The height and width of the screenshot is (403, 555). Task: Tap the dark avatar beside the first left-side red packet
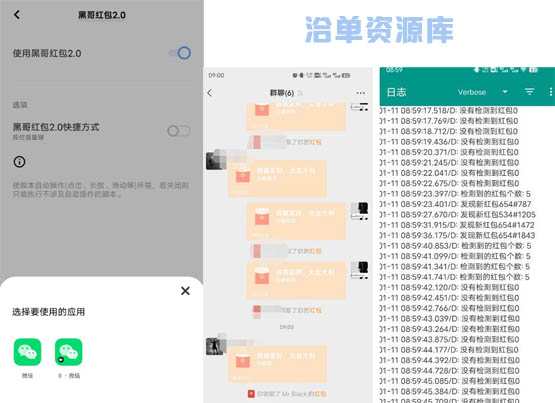(216, 160)
